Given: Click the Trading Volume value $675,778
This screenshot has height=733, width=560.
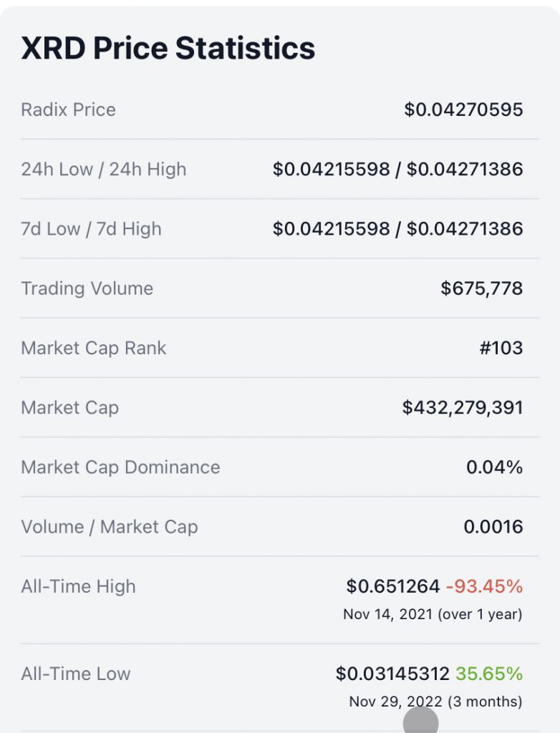Looking at the screenshot, I should (481, 288).
